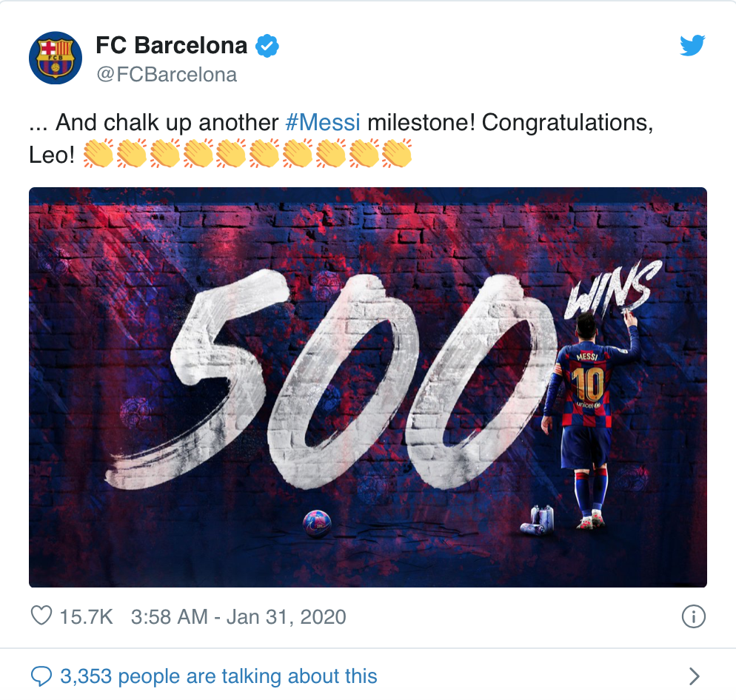This screenshot has width=736, height=700.
Task: Click the right chevron arrow
Action: point(695,676)
